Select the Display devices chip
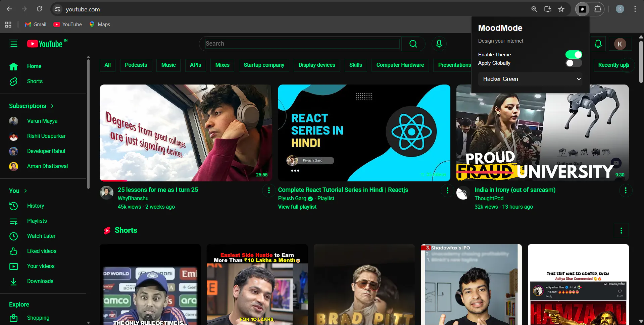The width and height of the screenshot is (644, 325). coord(317,65)
